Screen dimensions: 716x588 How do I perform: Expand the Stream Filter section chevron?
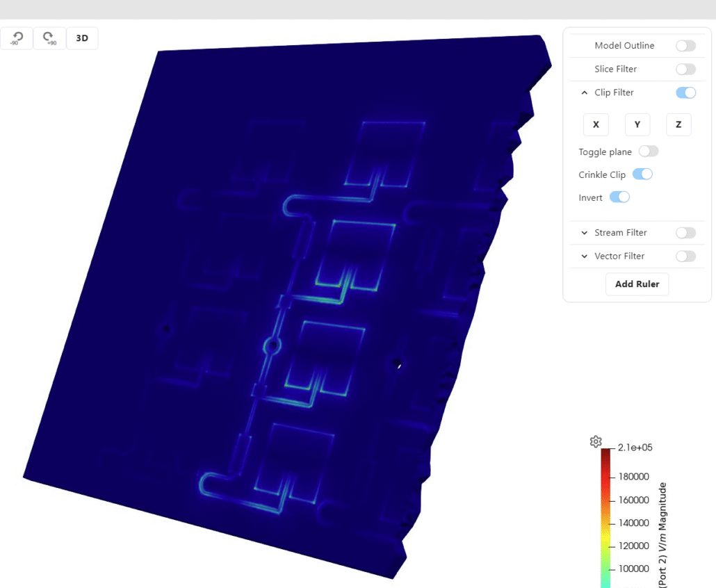pos(584,233)
